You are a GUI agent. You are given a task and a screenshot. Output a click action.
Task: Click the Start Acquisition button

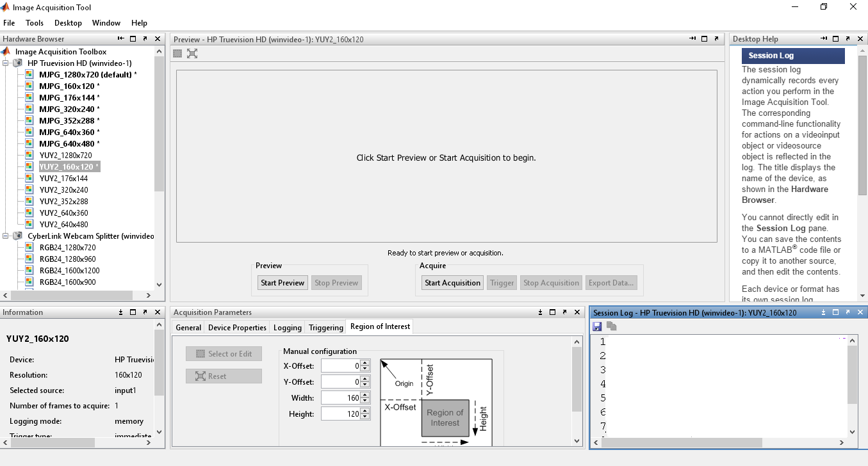pyautogui.click(x=452, y=283)
